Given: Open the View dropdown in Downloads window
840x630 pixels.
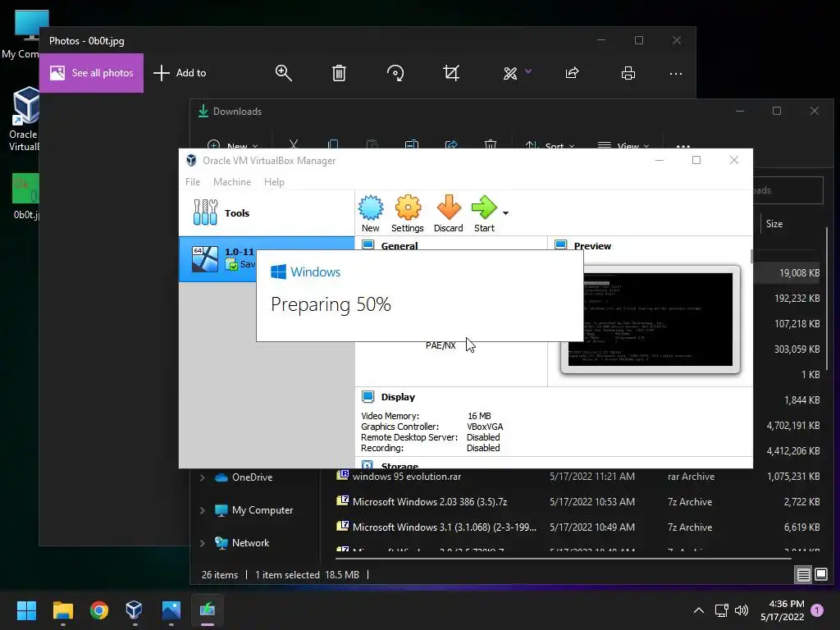Looking at the screenshot, I should pyautogui.click(x=623, y=145).
